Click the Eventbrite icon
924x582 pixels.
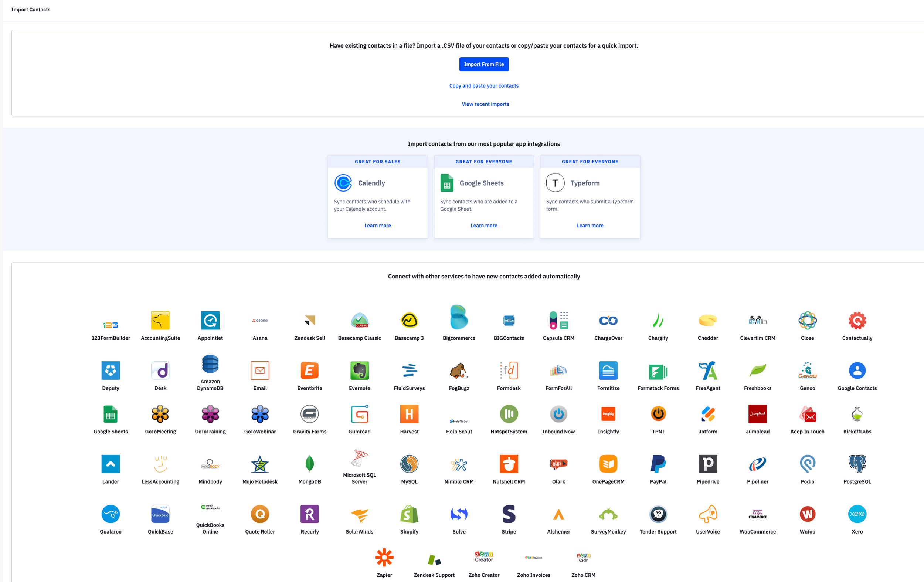click(310, 370)
